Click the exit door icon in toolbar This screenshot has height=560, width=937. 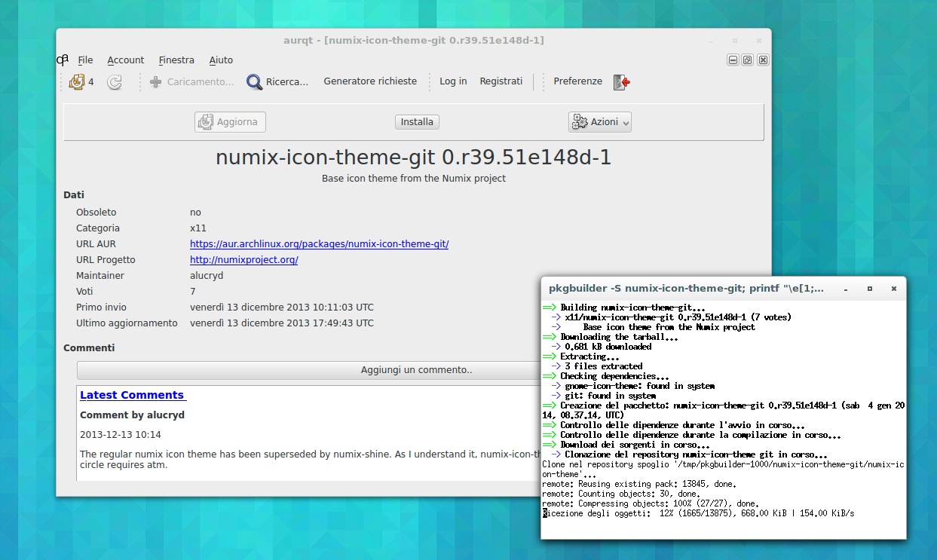click(621, 82)
